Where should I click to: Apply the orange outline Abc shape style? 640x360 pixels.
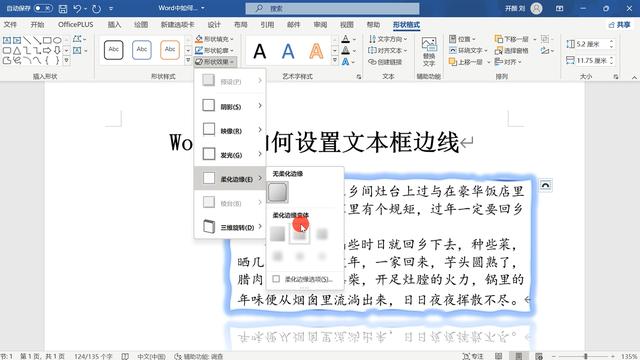pos(170,50)
